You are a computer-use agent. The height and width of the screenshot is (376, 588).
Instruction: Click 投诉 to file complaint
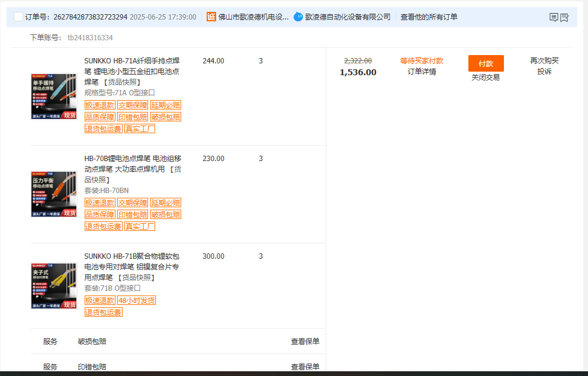point(544,72)
